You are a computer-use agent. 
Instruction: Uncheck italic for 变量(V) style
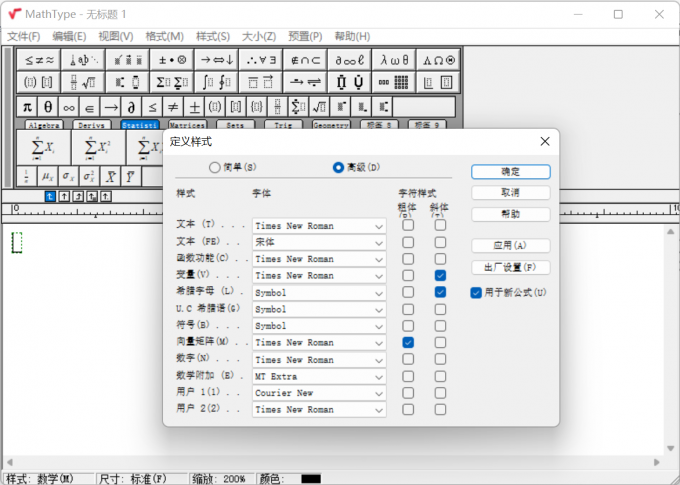440,275
